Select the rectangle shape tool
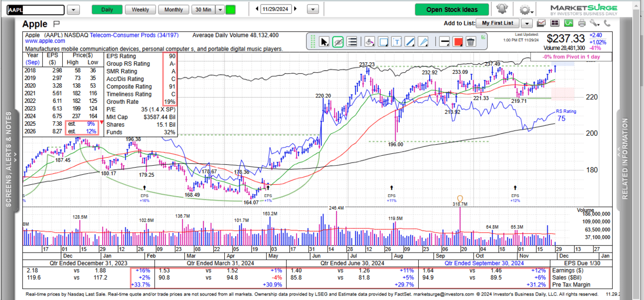 point(383,41)
